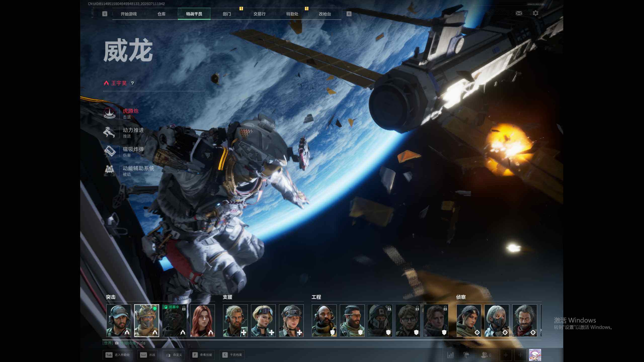Viewport: 644px width, 362px height.
Task: Go to the 交易行 tab
Action: tap(260, 14)
